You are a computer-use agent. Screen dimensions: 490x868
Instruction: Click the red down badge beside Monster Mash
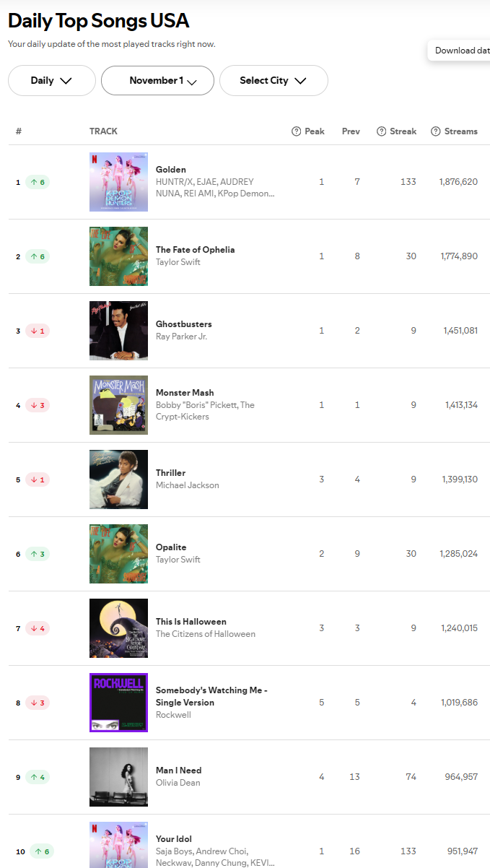38,405
